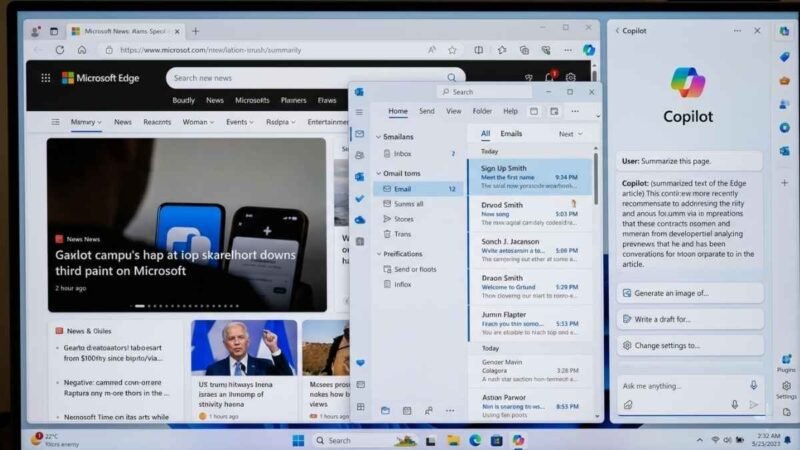The width and height of the screenshot is (800, 450).
Task: Open Windows Start button on taskbar
Action: [298, 440]
